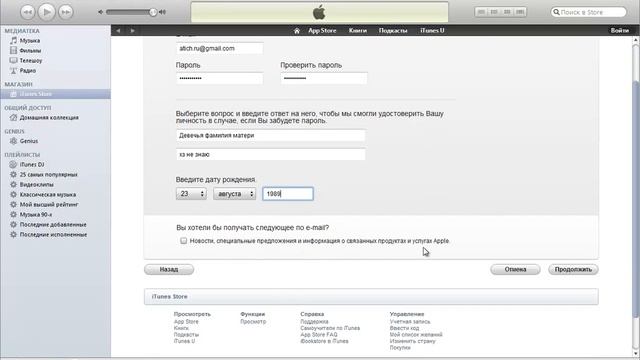Open the iTunes U tab

tap(432, 31)
